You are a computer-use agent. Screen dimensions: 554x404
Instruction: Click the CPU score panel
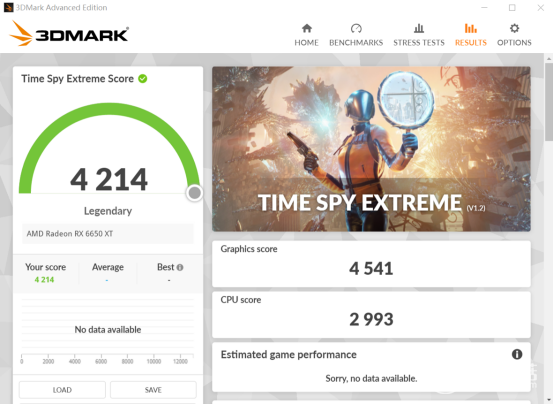pyautogui.click(x=371, y=315)
